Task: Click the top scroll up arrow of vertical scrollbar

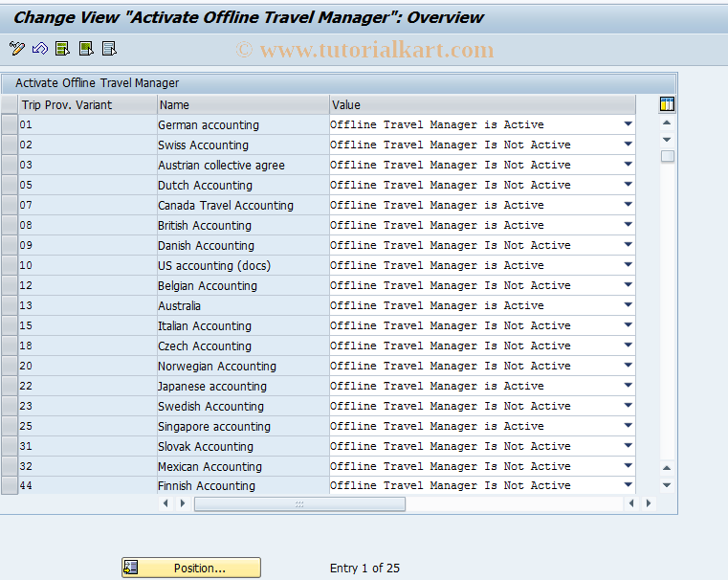Action: [667, 123]
